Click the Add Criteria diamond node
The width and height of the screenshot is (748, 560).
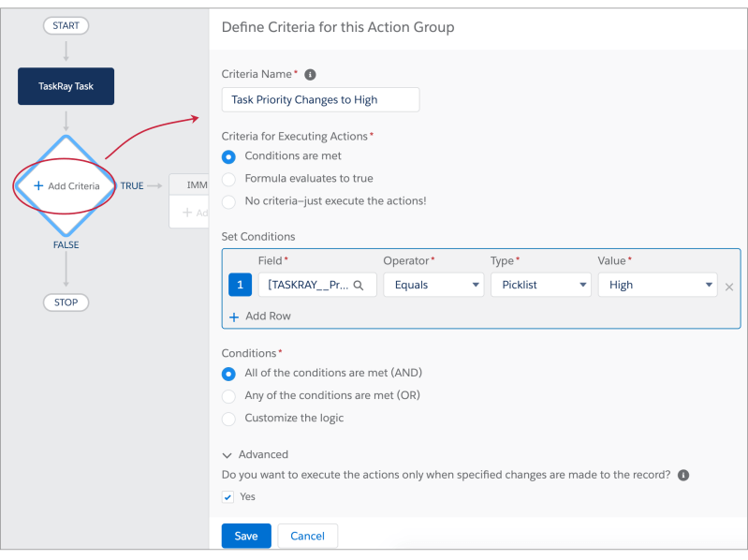click(x=66, y=186)
